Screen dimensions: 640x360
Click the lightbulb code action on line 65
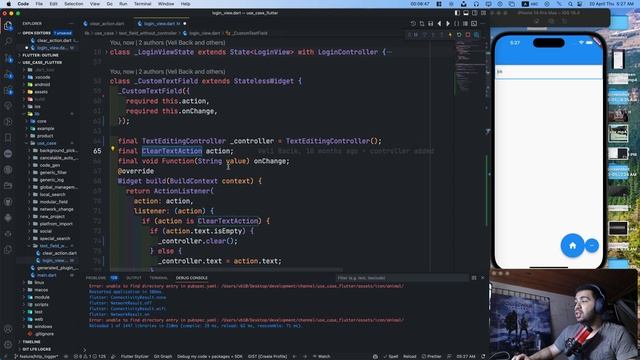pyautogui.click(x=113, y=149)
